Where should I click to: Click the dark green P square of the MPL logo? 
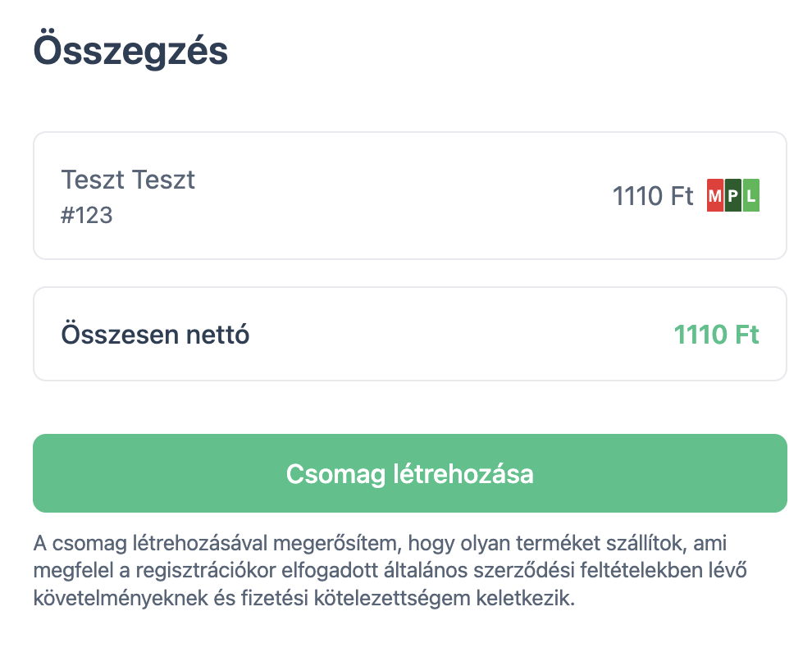coord(733,196)
